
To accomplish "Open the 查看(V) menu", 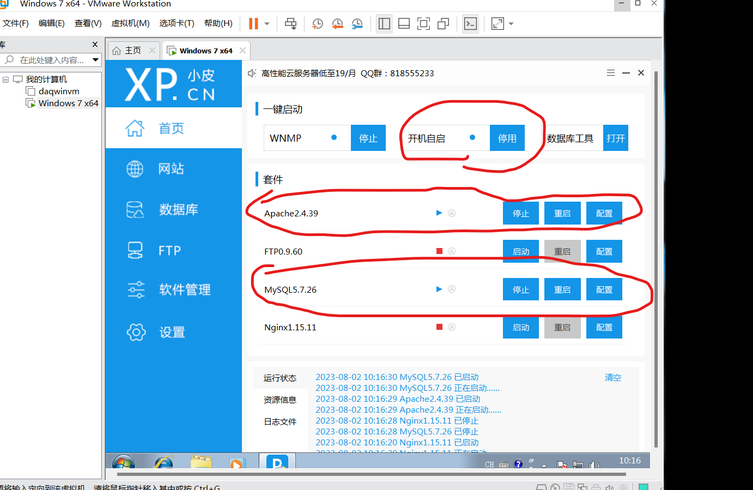I will pyautogui.click(x=88, y=23).
